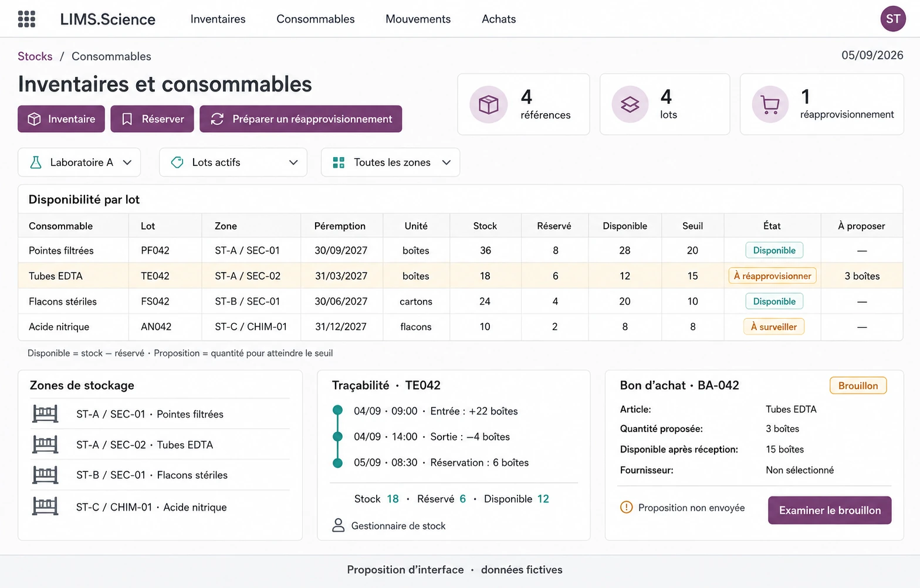Click the Gestionnaire de stock person icon
The height and width of the screenshot is (588, 920).
339,525
